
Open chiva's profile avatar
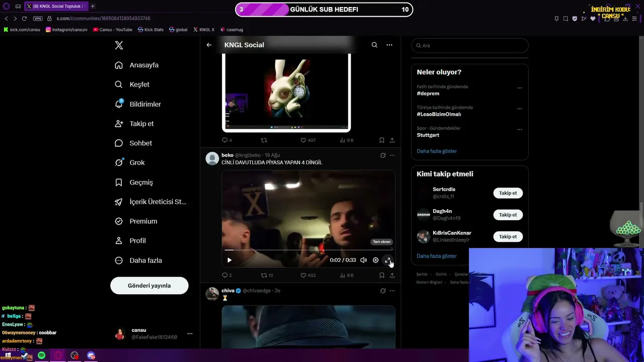click(212, 294)
